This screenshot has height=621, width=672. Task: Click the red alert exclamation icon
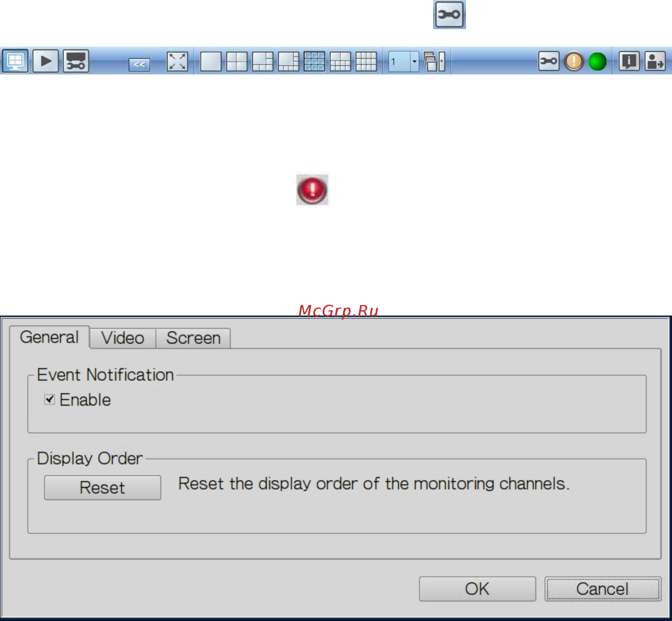click(312, 190)
